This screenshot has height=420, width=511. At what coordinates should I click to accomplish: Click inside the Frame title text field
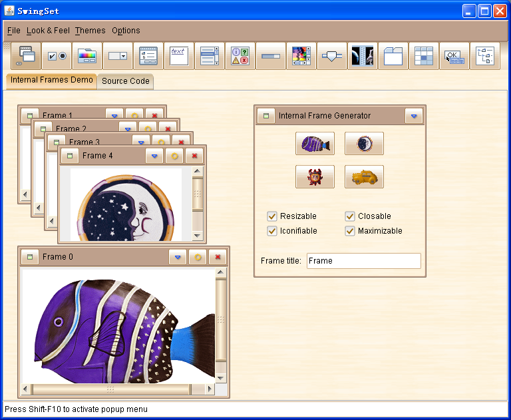click(364, 261)
